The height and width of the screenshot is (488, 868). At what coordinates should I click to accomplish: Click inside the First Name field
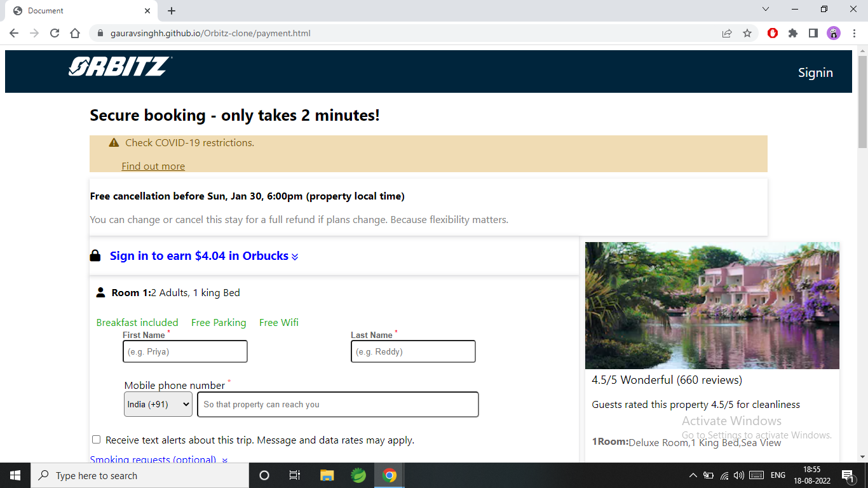(x=185, y=351)
